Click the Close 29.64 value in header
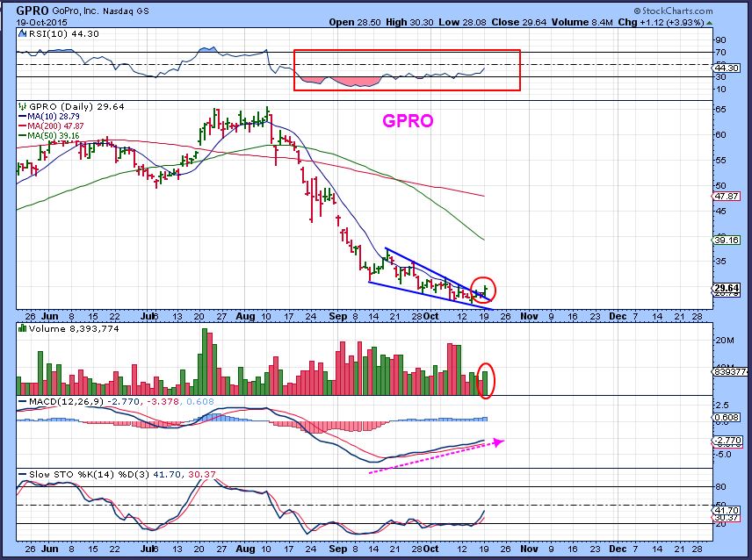 519,22
